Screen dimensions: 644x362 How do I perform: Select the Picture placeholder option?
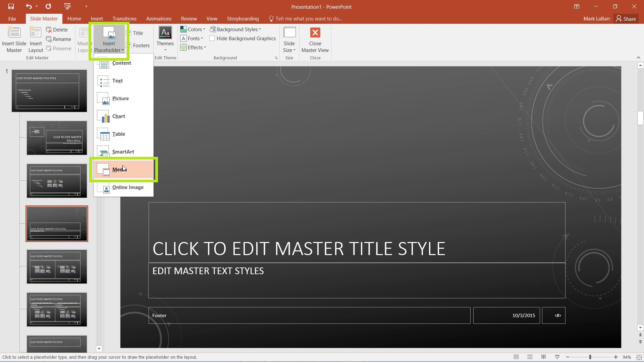point(120,98)
